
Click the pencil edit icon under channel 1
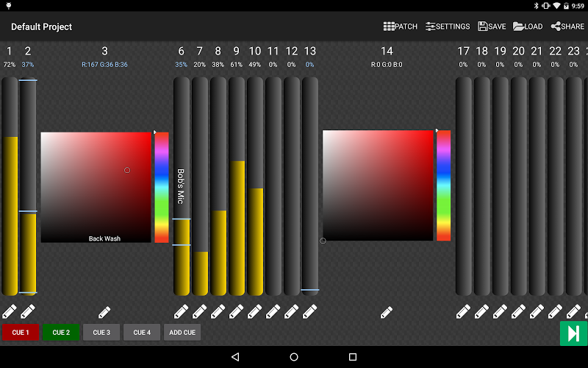pos(10,311)
